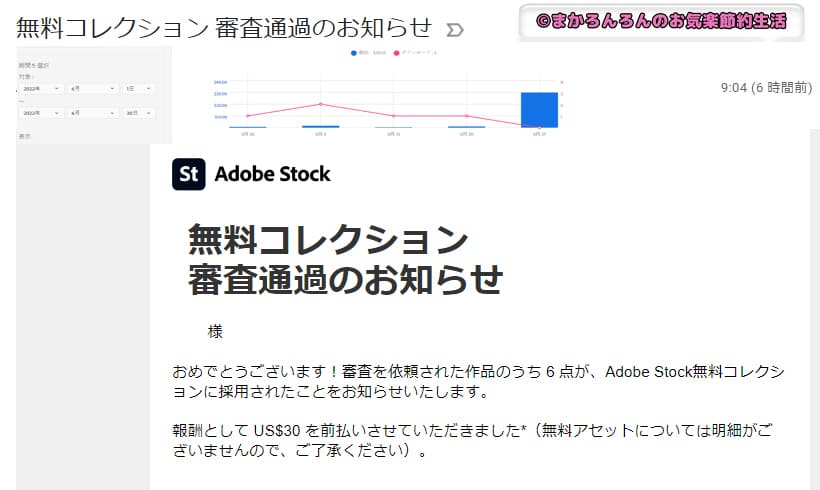The height and width of the screenshot is (490, 820).
Task: Open the start month 4月 dropdown
Action: tap(93, 89)
